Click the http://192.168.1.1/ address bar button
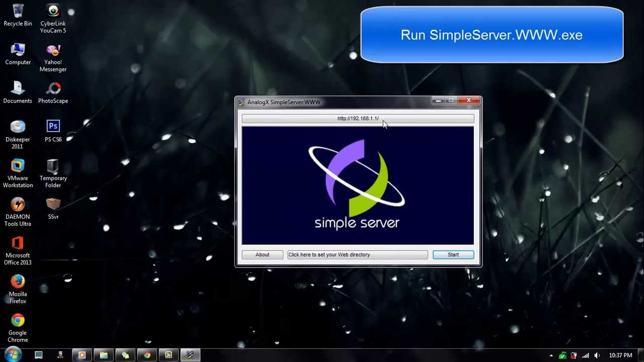The image size is (644, 362). coord(358,119)
